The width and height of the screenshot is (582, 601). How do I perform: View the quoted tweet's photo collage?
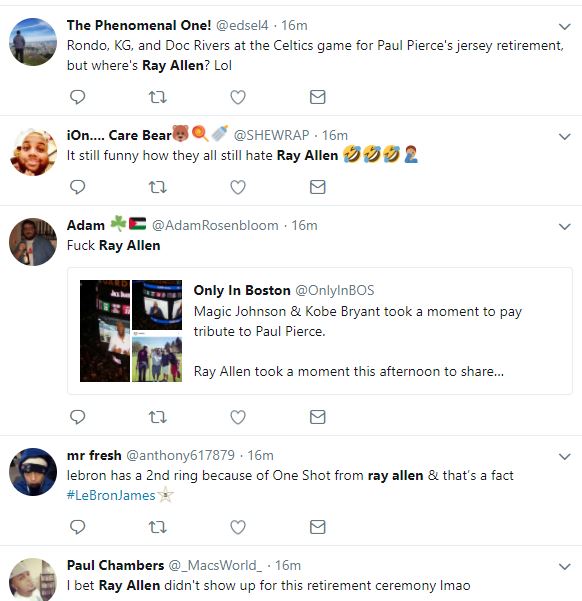pos(131,331)
